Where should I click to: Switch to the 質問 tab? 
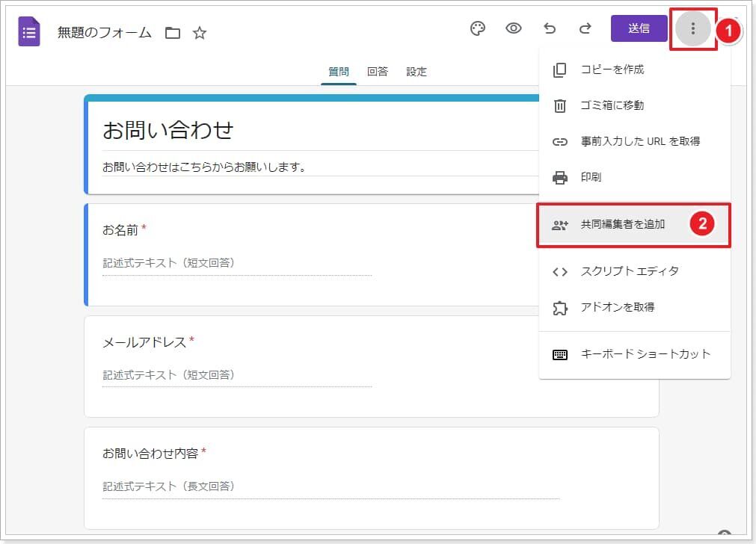(x=339, y=72)
